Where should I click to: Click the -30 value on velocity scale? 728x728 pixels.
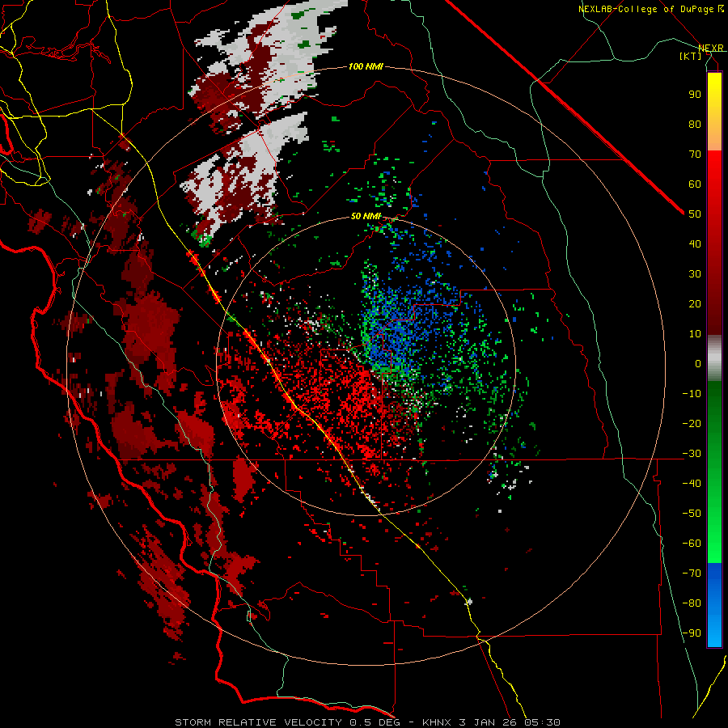(x=692, y=454)
